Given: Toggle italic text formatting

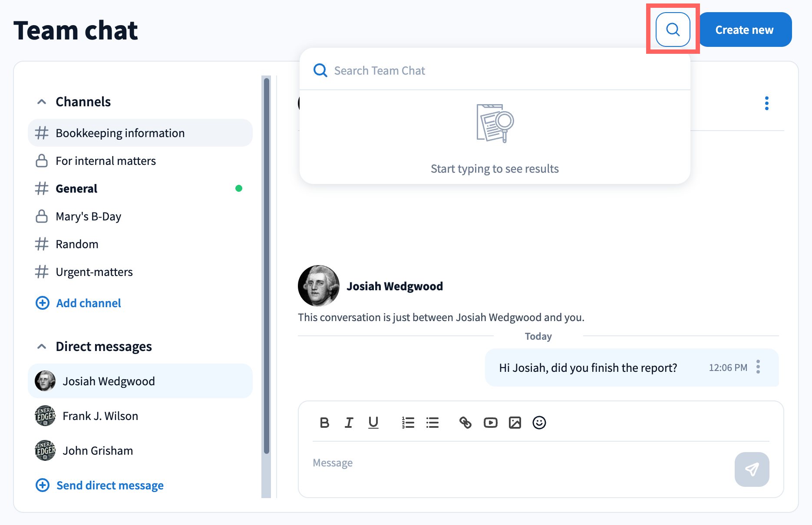Looking at the screenshot, I should 349,423.
